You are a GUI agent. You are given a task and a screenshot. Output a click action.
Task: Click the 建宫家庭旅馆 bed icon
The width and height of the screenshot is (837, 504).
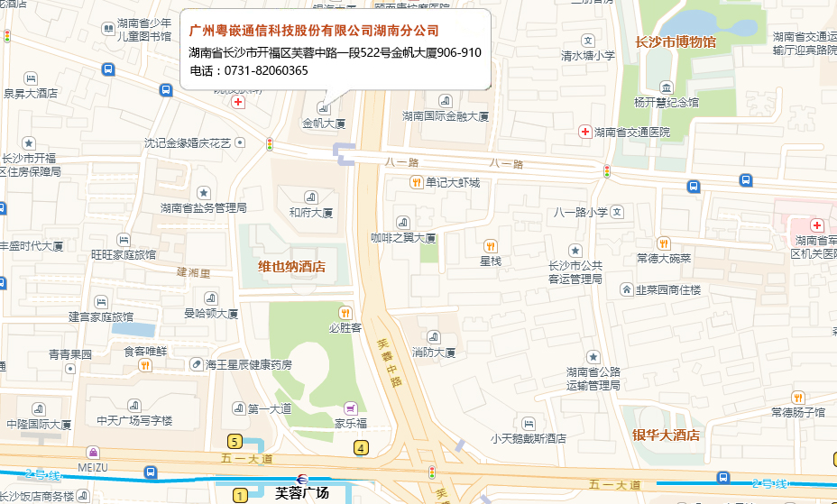(100, 302)
